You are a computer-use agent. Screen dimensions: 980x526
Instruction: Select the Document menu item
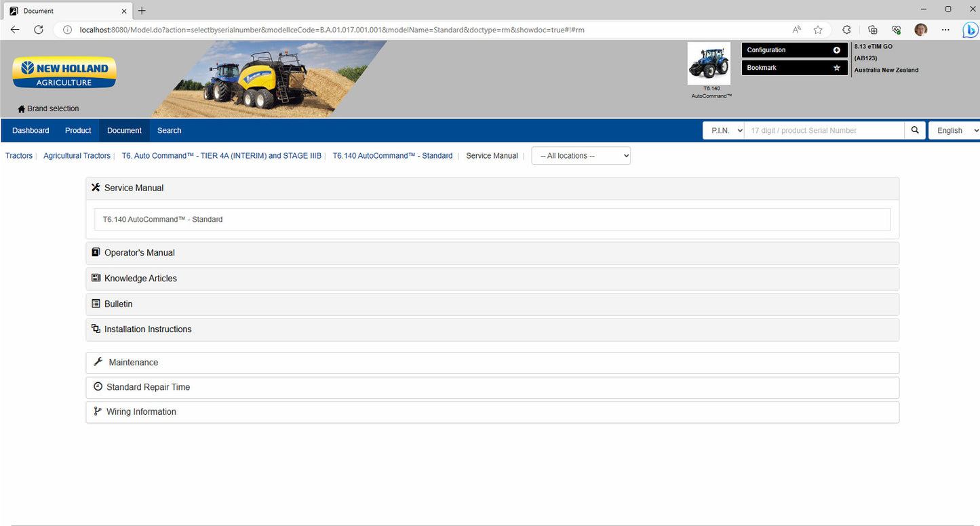(x=124, y=130)
